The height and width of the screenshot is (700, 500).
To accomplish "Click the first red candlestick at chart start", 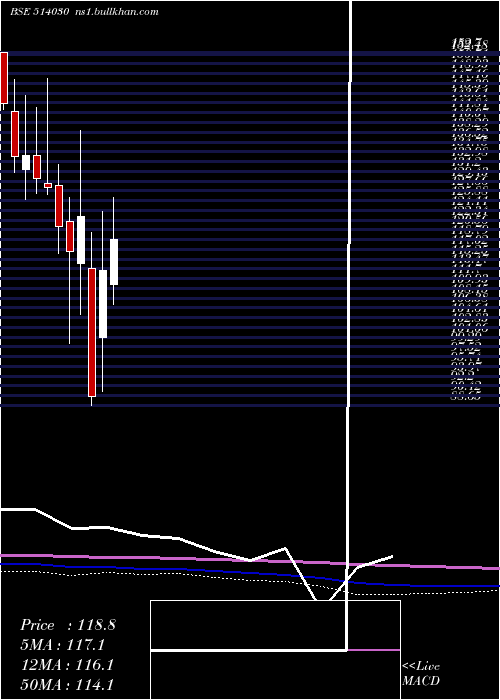I will pos(4,78).
